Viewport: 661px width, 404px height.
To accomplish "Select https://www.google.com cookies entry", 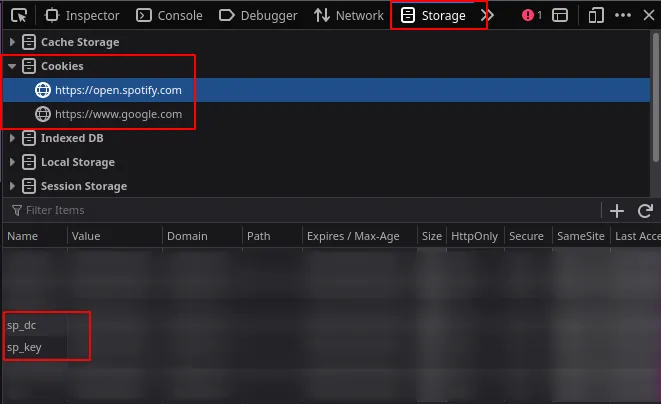I will point(326,114).
